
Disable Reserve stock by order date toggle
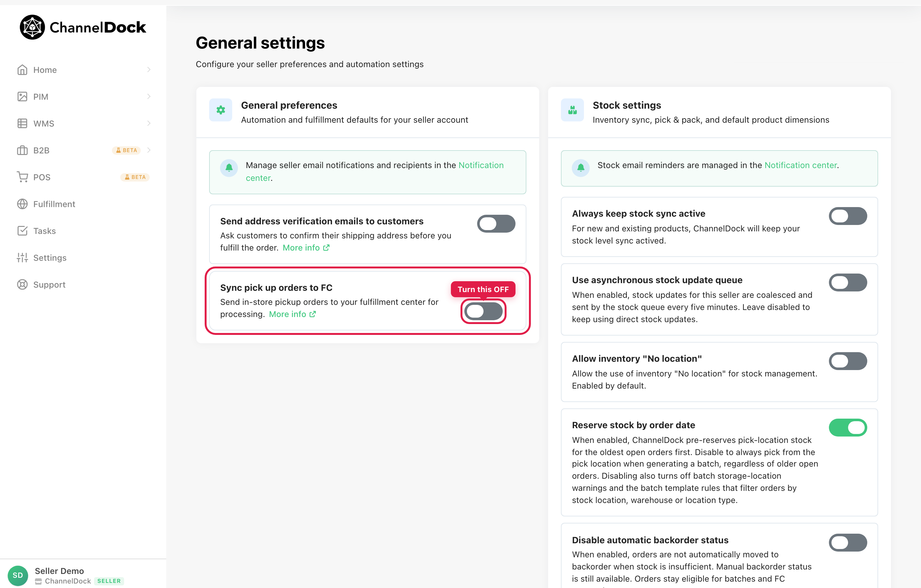click(x=847, y=428)
